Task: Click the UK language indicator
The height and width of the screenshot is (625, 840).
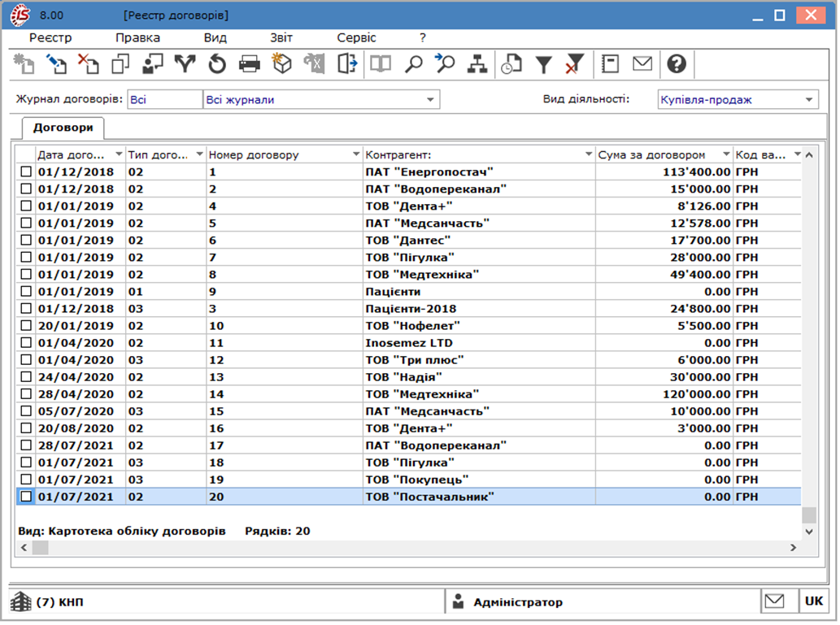Action: [813, 601]
